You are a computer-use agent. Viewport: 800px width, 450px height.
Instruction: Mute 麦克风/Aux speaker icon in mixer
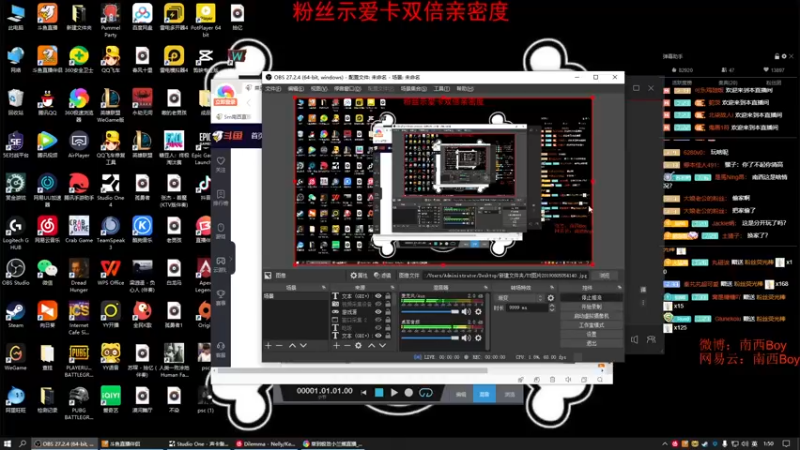pyautogui.click(x=466, y=312)
